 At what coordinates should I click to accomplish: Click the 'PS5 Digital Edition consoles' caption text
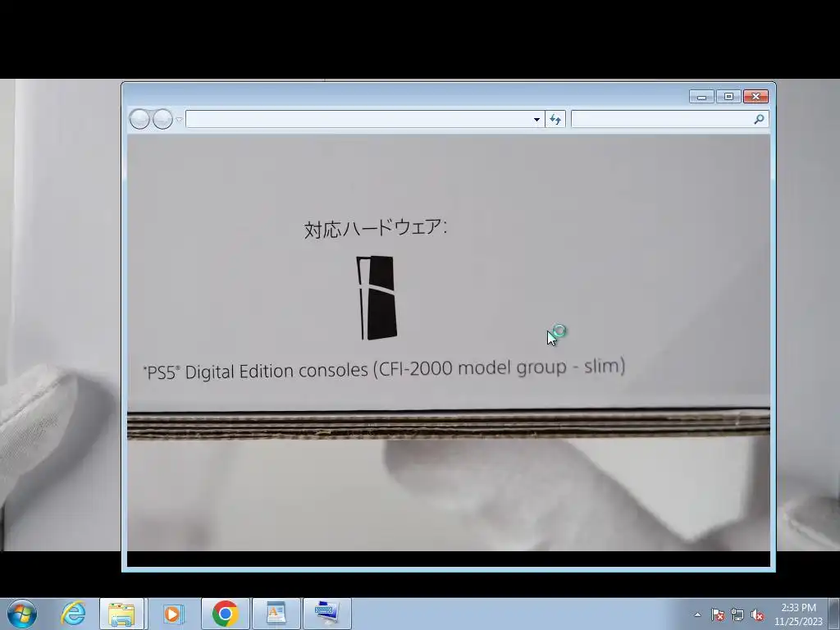[x=384, y=369]
